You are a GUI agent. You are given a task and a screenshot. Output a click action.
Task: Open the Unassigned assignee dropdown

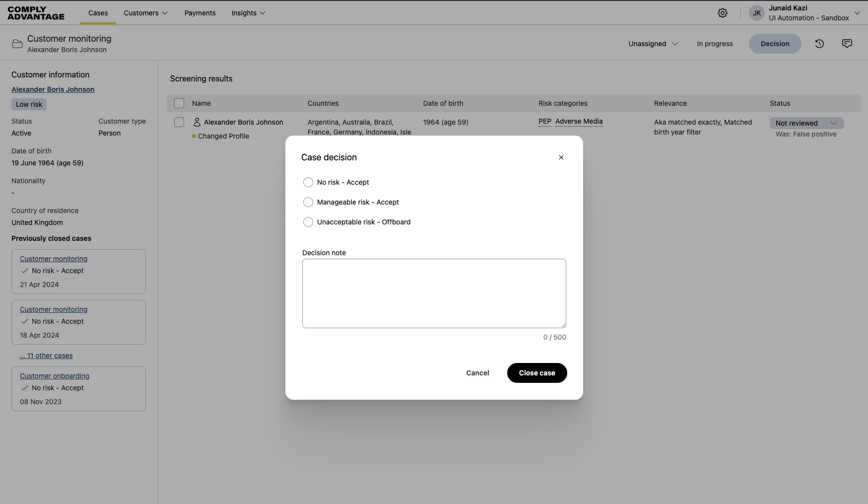tap(652, 44)
